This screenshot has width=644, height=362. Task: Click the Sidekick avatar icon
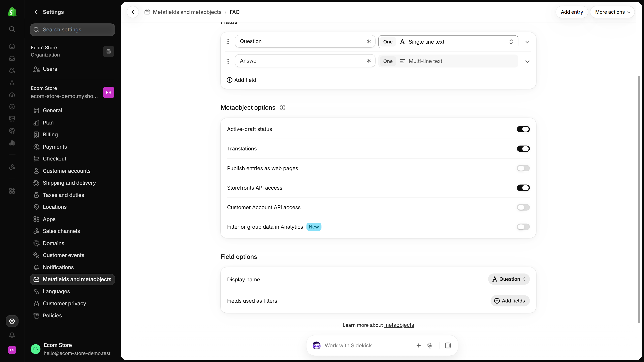[317, 346]
